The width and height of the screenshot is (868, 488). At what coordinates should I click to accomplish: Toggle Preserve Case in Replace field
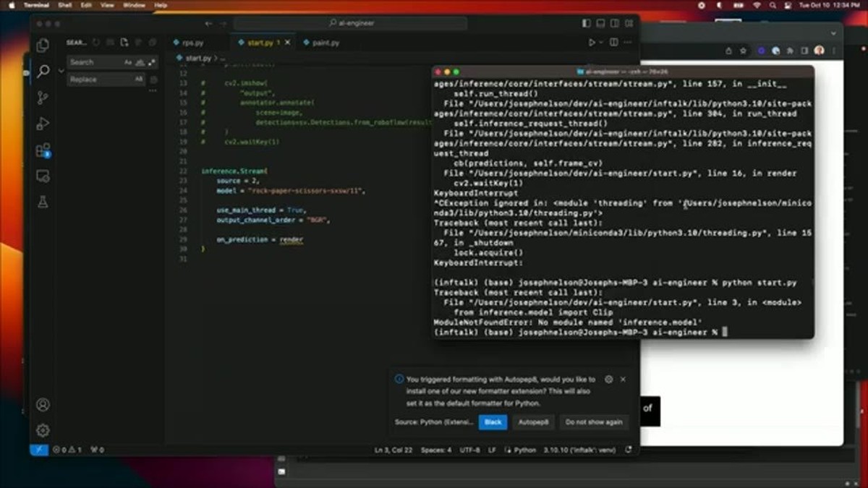point(139,80)
